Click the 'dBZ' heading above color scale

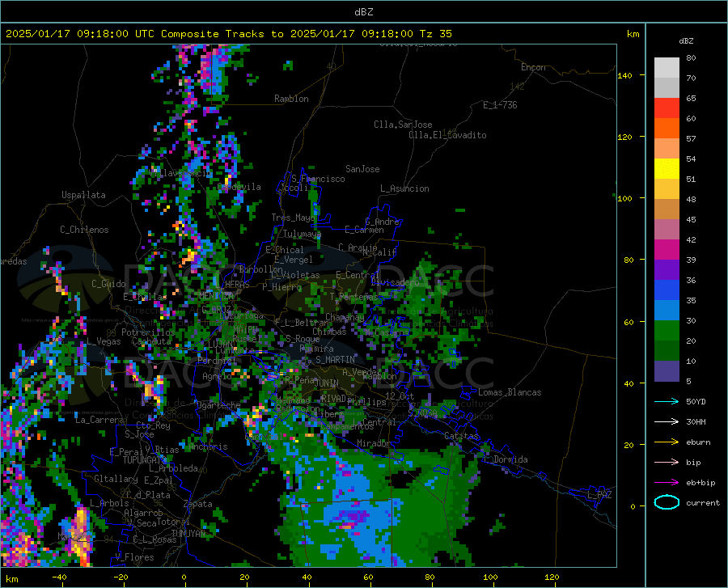[x=686, y=40]
